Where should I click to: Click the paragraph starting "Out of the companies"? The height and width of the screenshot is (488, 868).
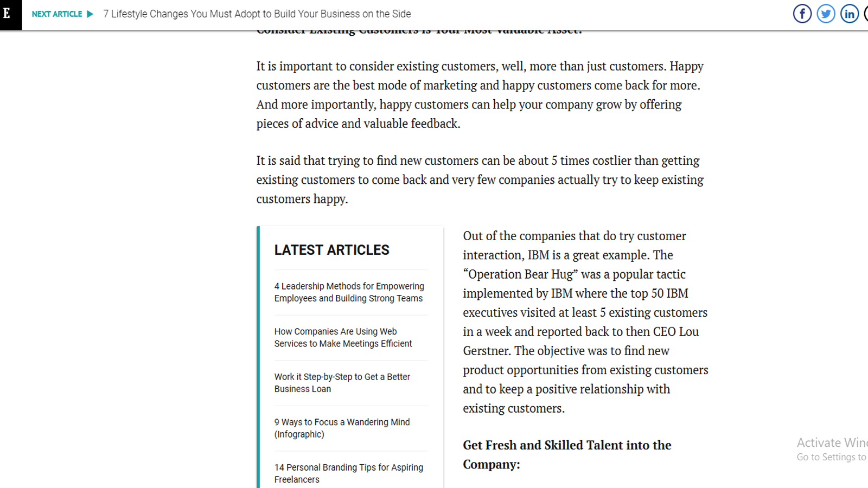pos(585,322)
